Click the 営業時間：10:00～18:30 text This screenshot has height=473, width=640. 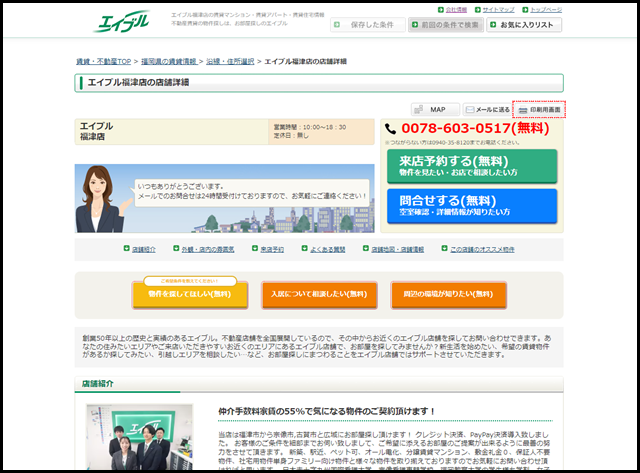pyautogui.click(x=310, y=127)
